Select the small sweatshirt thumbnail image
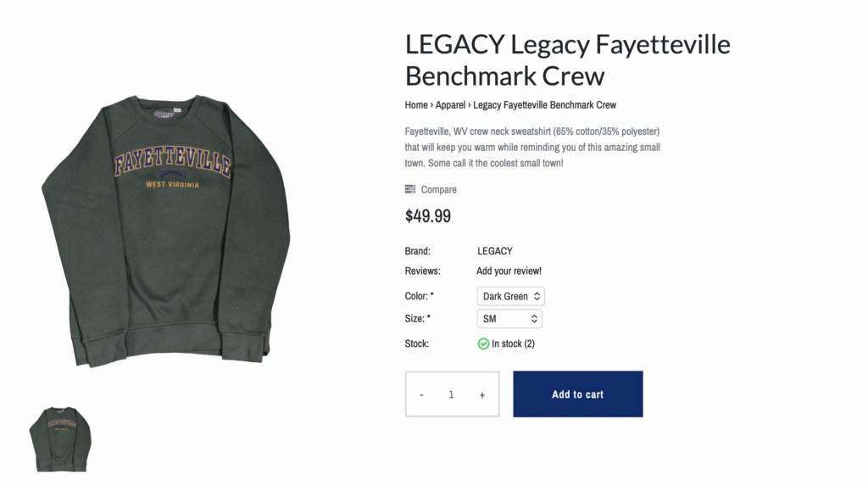This screenshot has width=868, height=486. (x=60, y=439)
